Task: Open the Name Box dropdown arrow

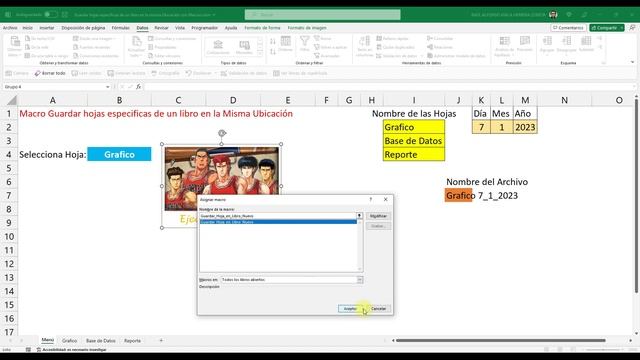Action: pyautogui.click(x=107, y=87)
